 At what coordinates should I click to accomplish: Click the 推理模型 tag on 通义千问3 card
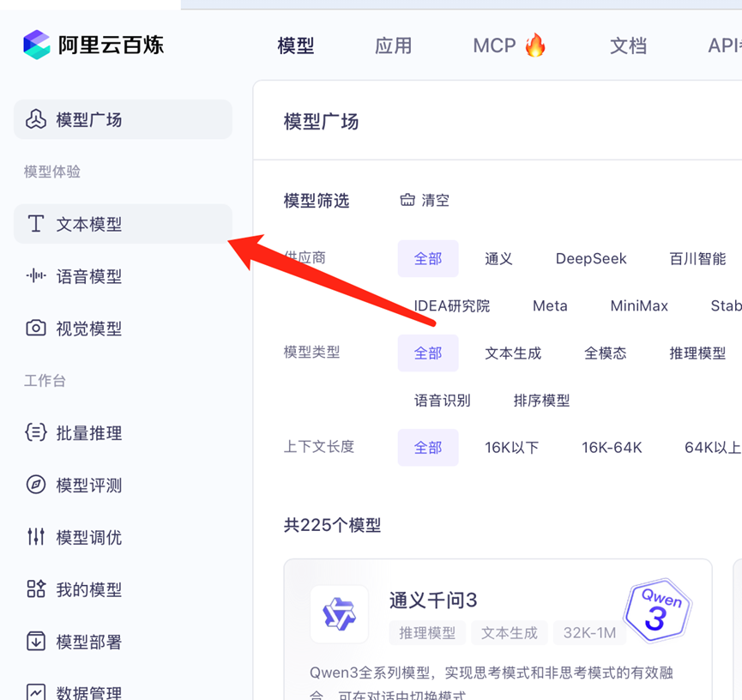coord(427,633)
